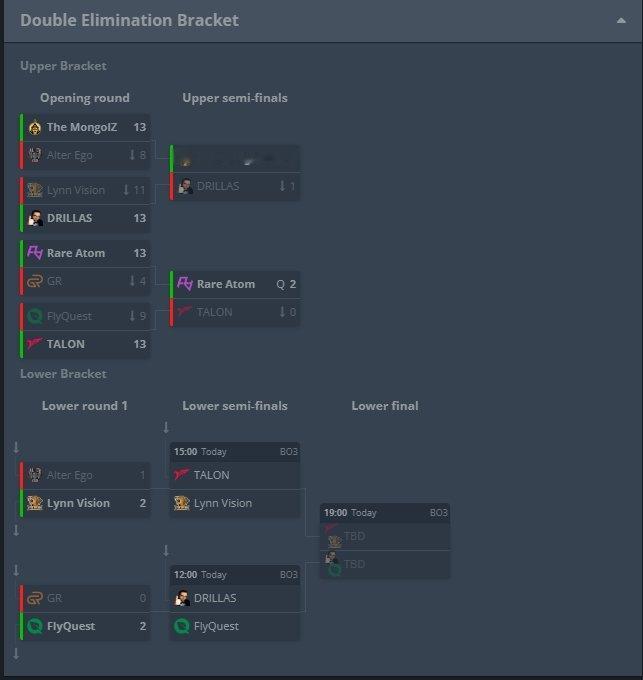The image size is (643, 680).
Task: Click TALON logo in opening round
Action: tap(35, 343)
